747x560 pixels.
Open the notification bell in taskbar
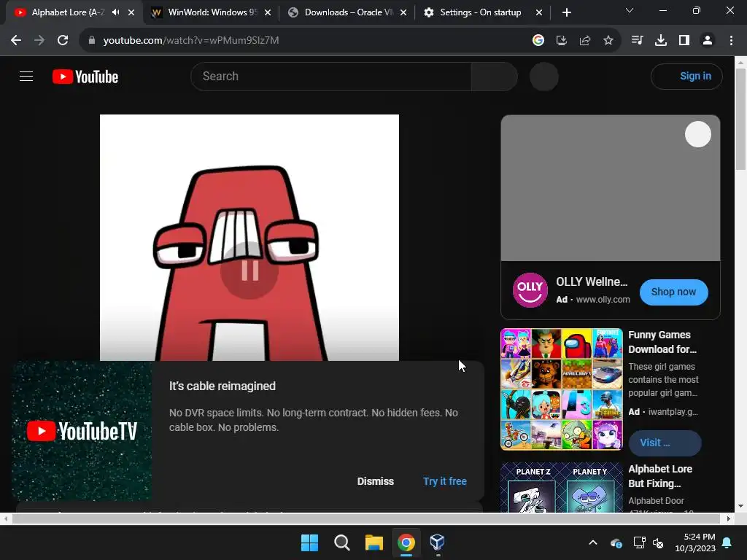point(727,542)
